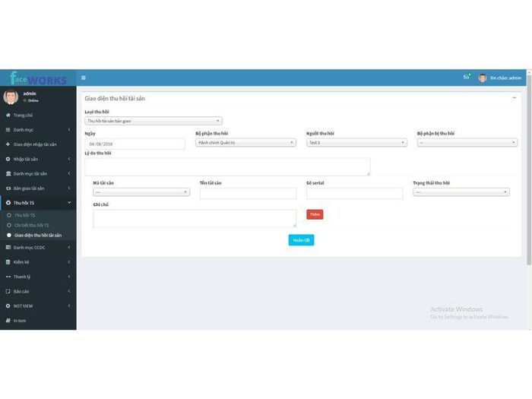Open the Người thu hồi dropdown
Screen dimensions: 532x399
pyautogui.click(x=356, y=143)
